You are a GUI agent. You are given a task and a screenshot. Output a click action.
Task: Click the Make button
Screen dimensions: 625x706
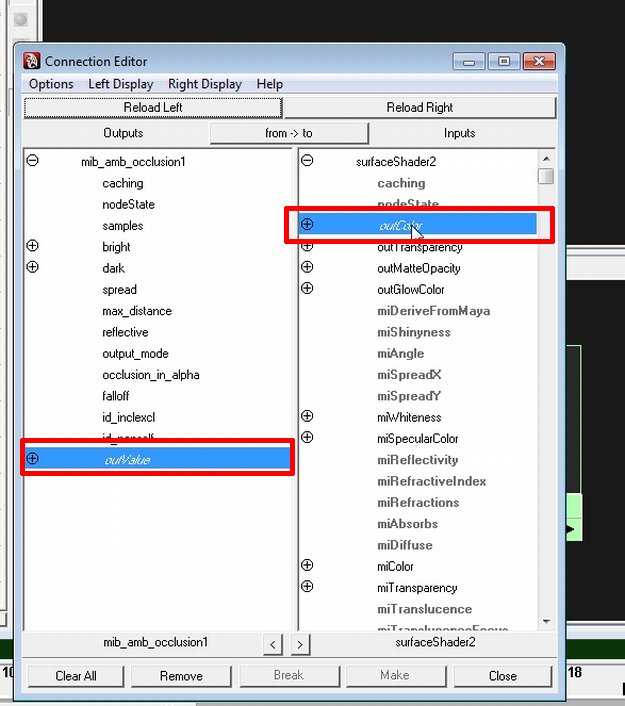click(x=395, y=675)
